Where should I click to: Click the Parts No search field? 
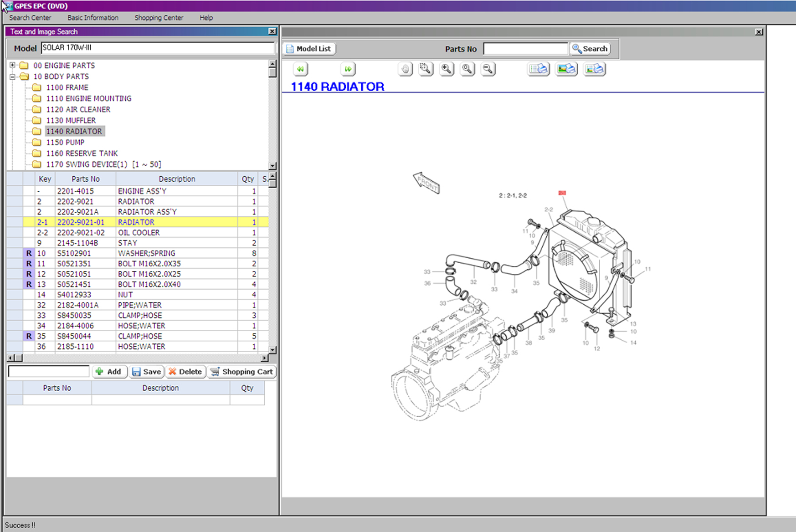(x=525, y=49)
